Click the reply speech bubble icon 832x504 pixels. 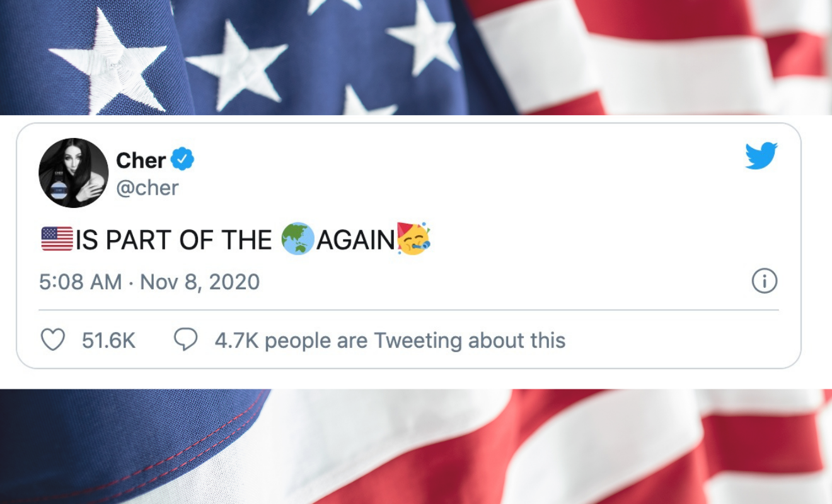pyautogui.click(x=185, y=340)
